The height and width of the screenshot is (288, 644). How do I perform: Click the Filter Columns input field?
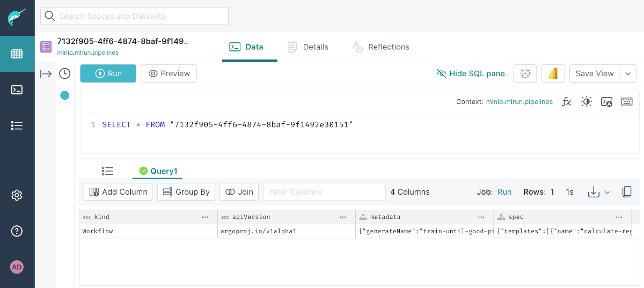pyautogui.click(x=324, y=192)
